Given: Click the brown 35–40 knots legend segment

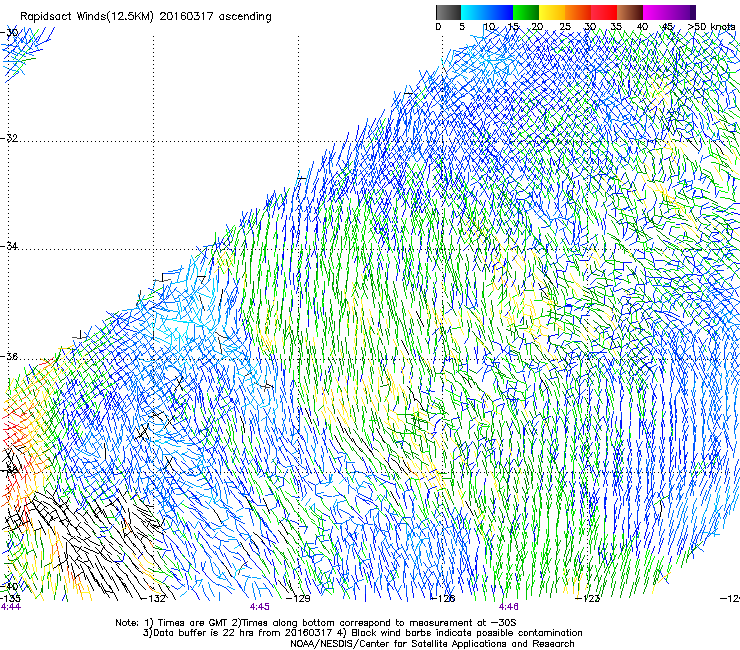Looking at the screenshot, I should pyautogui.click(x=630, y=12).
